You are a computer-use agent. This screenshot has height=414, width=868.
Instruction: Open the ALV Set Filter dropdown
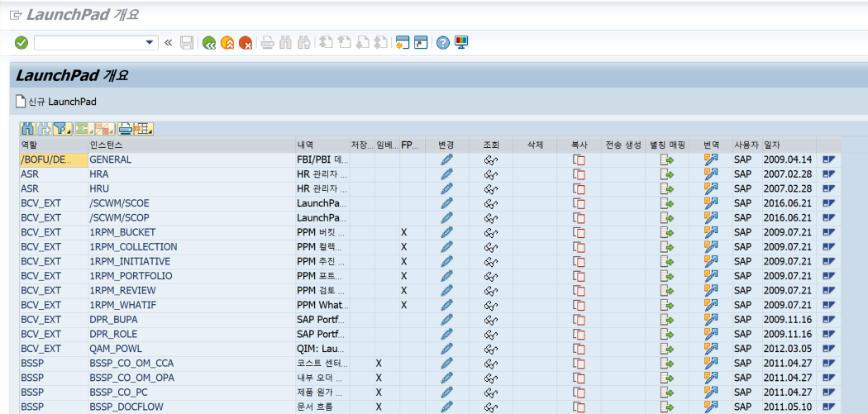pos(64,129)
